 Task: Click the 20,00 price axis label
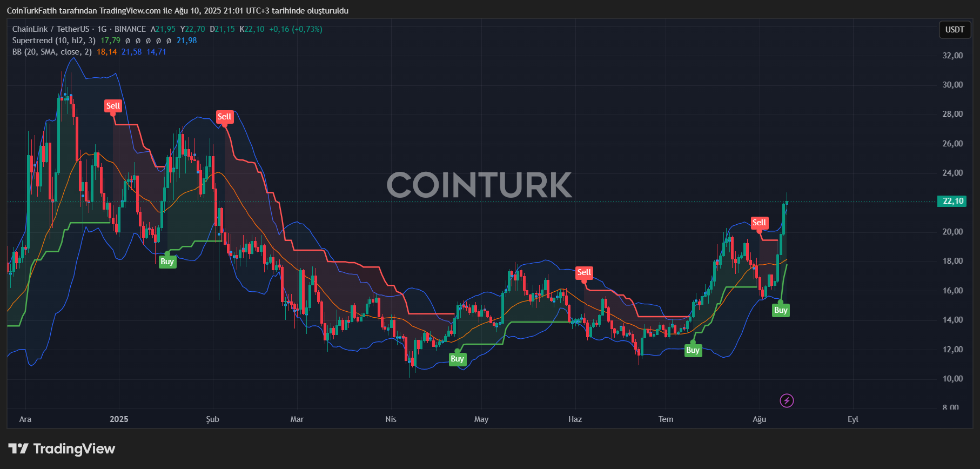pyautogui.click(x=952, y=231)
